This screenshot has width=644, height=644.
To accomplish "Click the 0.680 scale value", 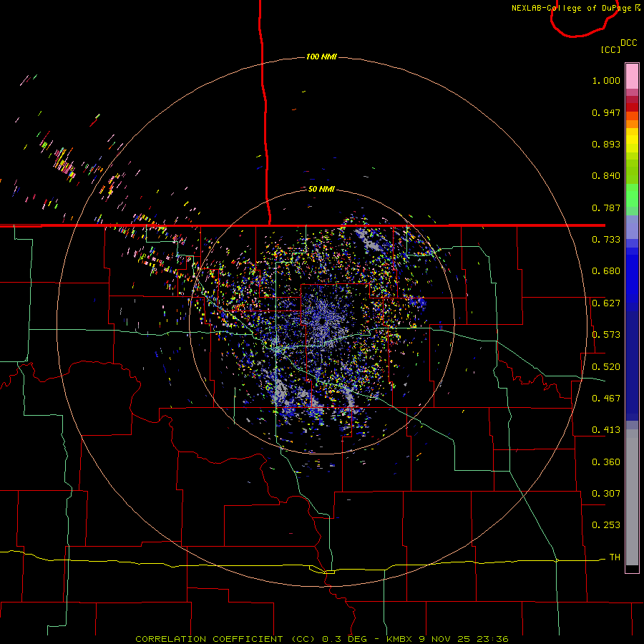I will pyautogui.click(x=606, y=271).
